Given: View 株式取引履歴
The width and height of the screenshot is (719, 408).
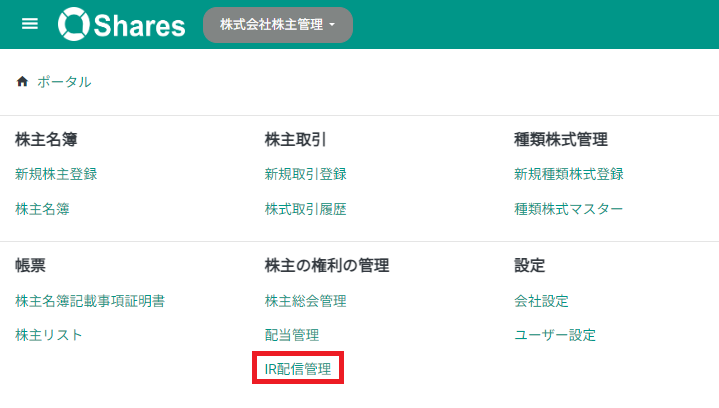Looking at the screenshot, I should point(305,209).
